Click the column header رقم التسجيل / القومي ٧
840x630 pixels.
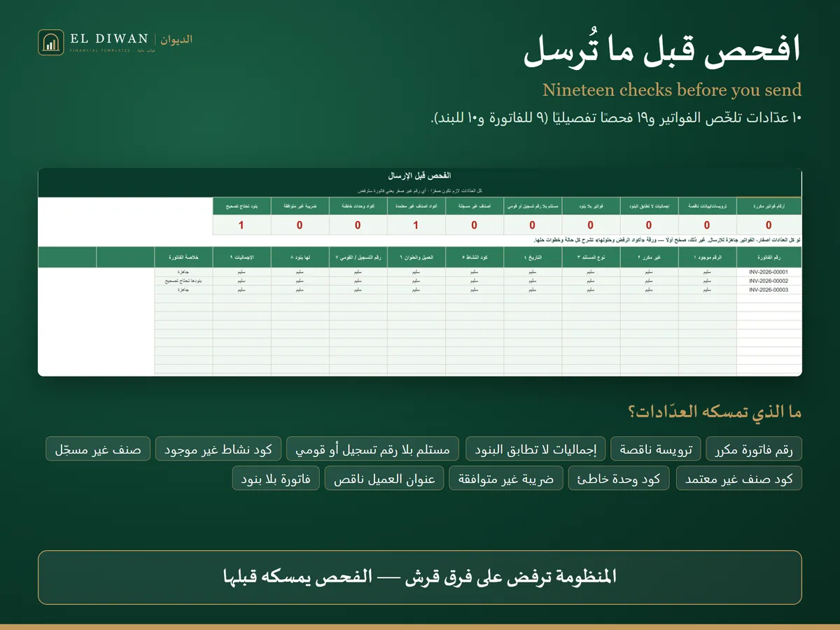pos(358,258)
